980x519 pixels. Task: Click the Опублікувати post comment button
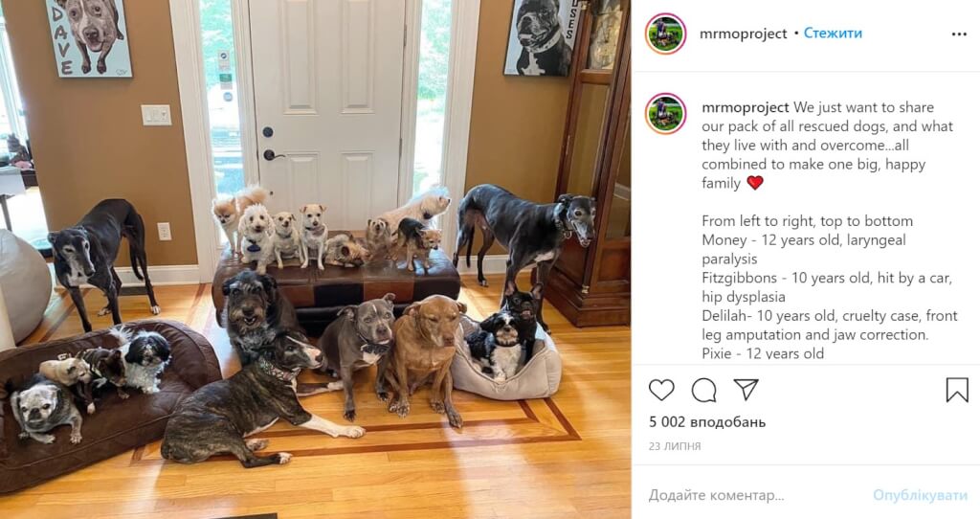(x=920, y=495)
